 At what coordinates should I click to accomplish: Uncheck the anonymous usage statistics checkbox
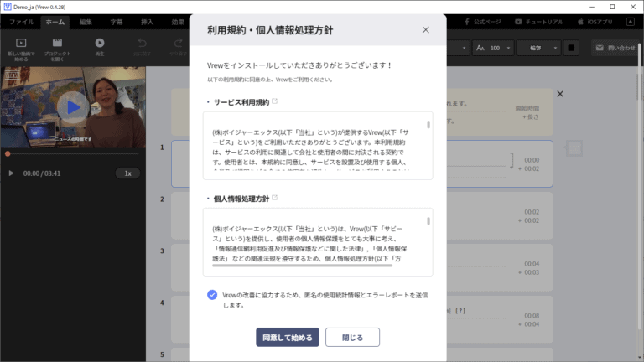click(x=211, y=295)
